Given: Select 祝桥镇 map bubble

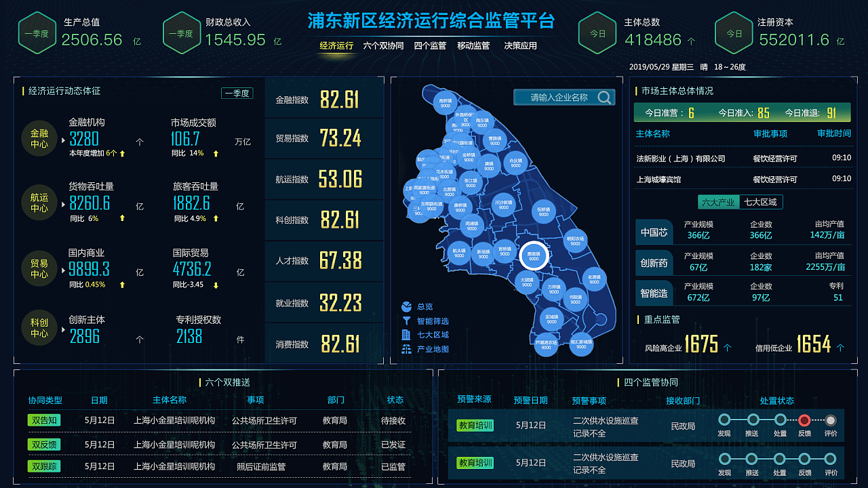Looking at the screenshot, I should click(543, 212).
